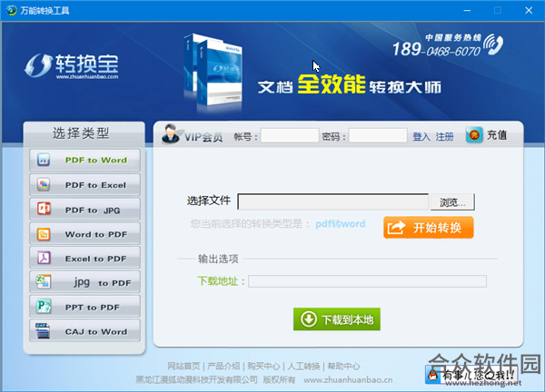Click the 帐号 account input field
The width and height of the screenshot is (545, 392).
coord(290,135)
